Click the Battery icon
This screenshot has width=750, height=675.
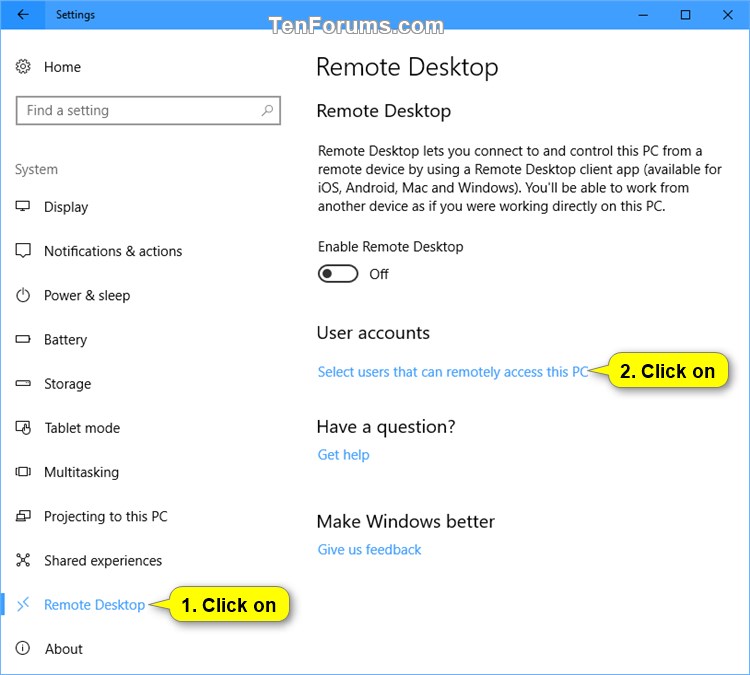pyautogui.click(x=23, y=339)
